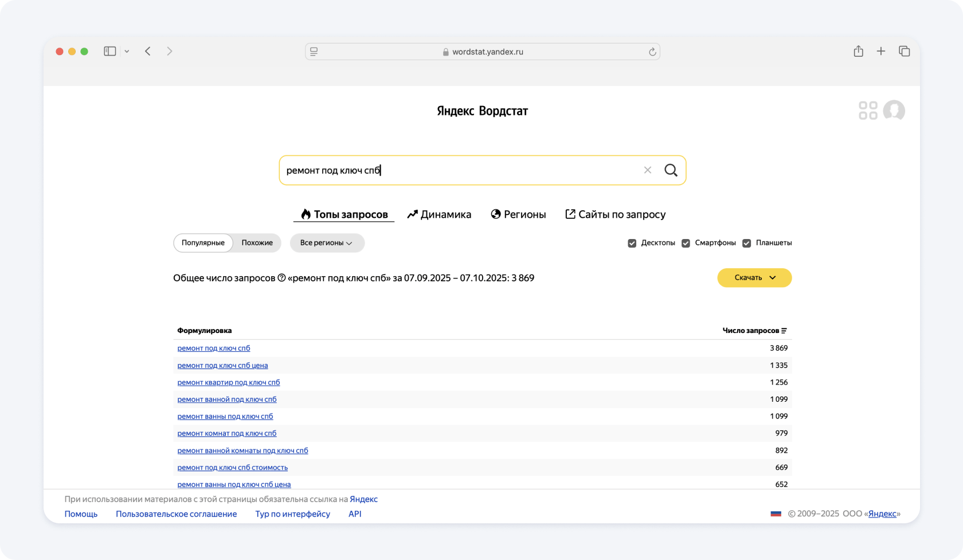Disable the Планшеты checkbox

point(746,243)
